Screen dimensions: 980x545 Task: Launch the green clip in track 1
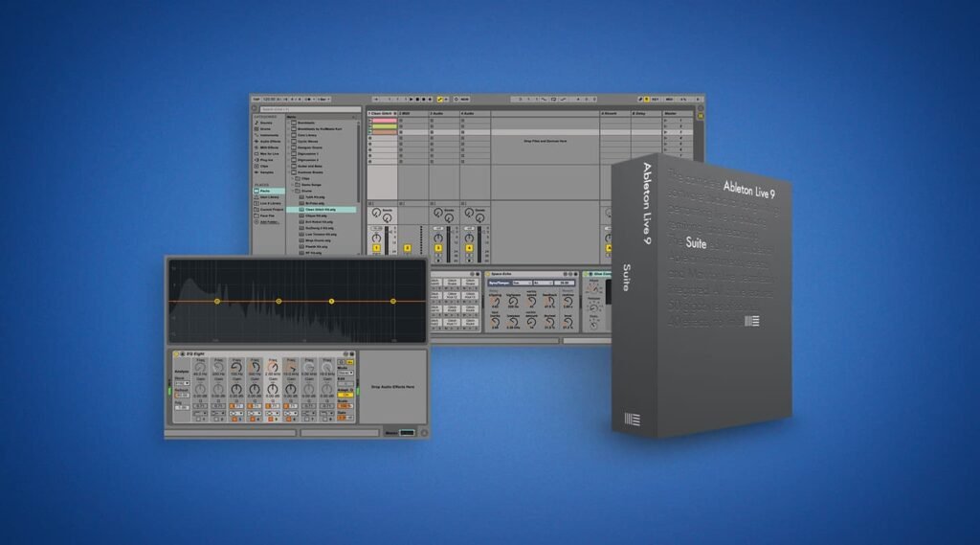370,126
